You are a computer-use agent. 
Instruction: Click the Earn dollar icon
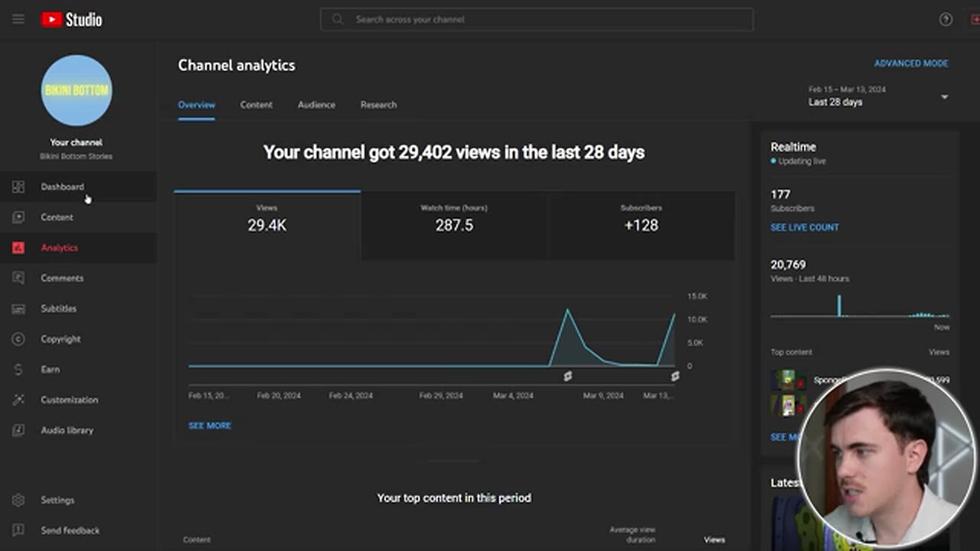pos(18,370)
